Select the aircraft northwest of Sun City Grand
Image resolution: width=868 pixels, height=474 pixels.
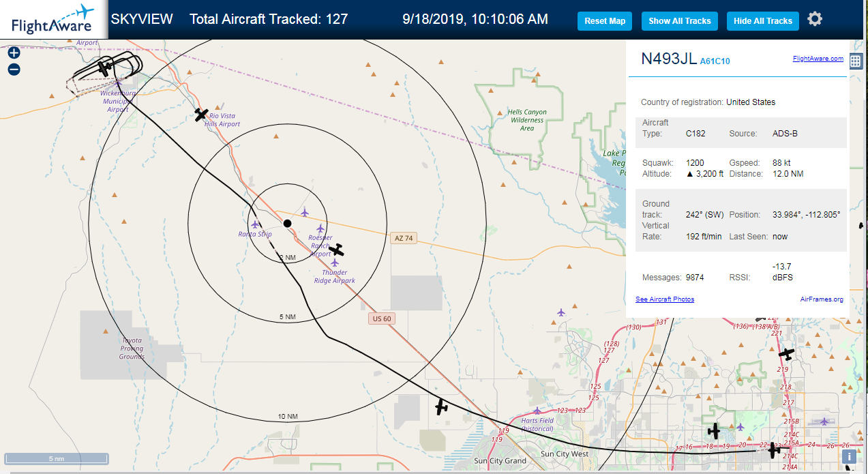[442, 407]
